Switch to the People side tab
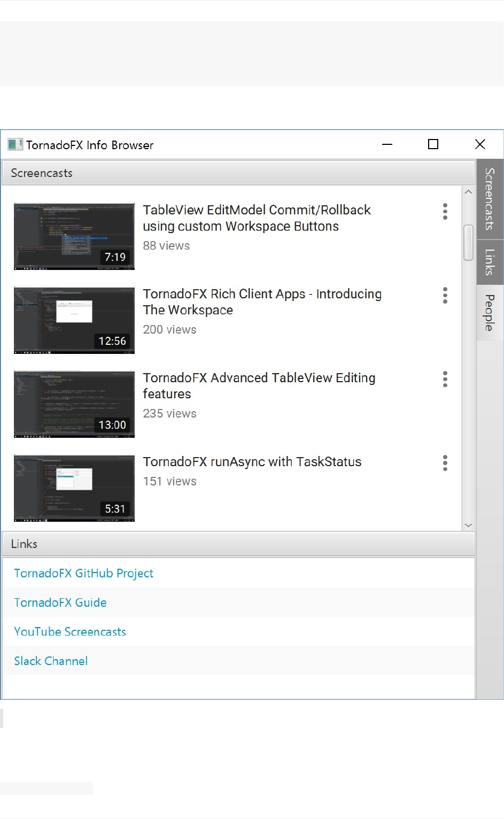 coord(490,313)
